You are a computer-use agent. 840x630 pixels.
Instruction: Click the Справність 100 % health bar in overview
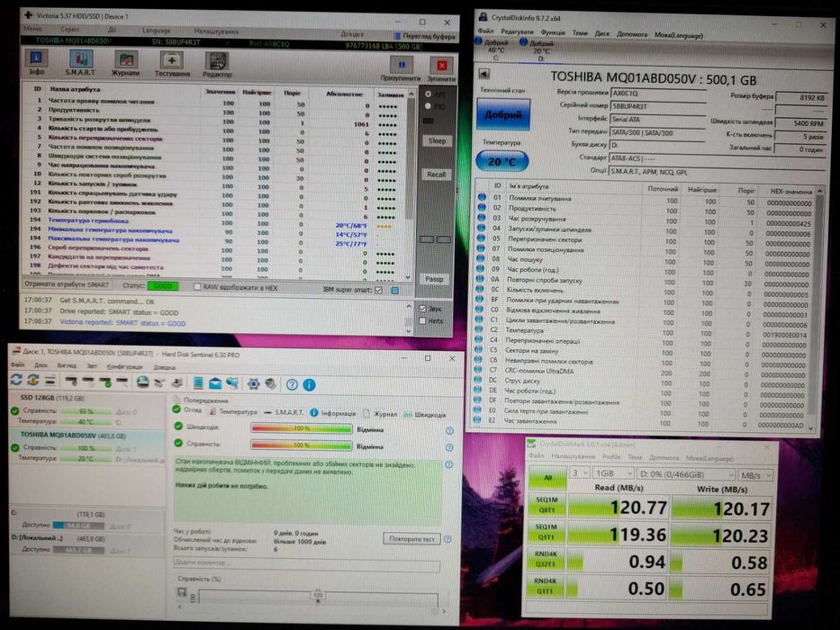(302, 445)
